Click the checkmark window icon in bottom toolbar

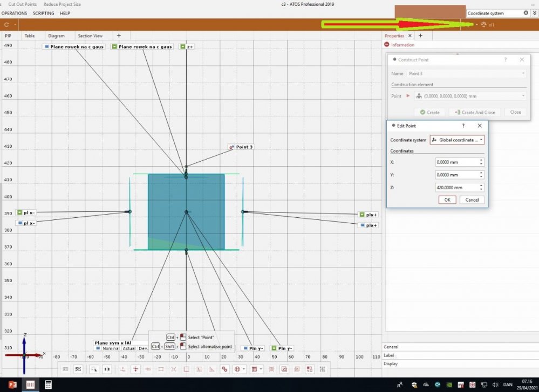(284, 369)
